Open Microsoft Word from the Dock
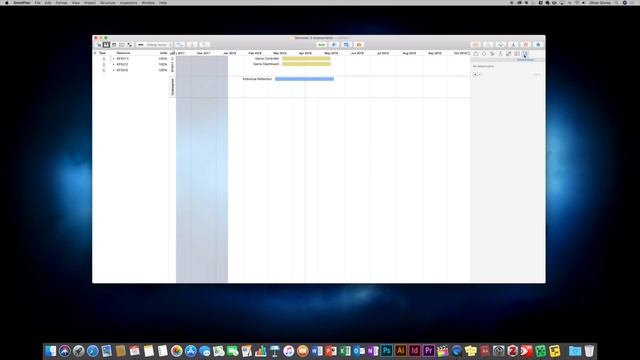640x360 pixels. (317, 351)
